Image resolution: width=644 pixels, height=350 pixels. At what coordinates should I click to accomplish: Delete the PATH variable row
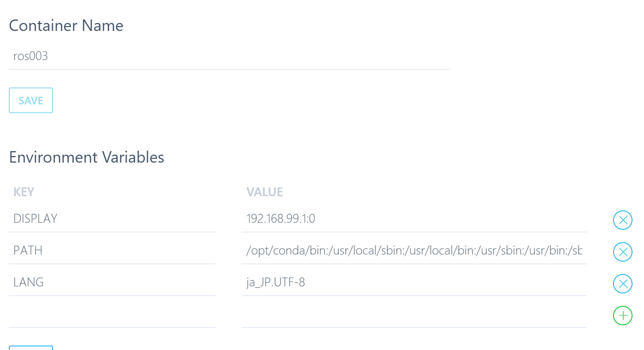pyautogui.click(x=623, y=252)
